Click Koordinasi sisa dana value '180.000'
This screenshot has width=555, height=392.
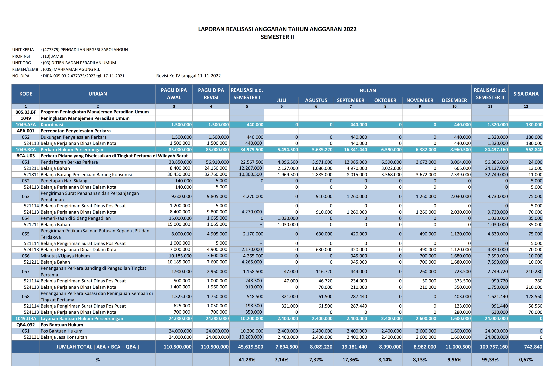pos(534,125)
